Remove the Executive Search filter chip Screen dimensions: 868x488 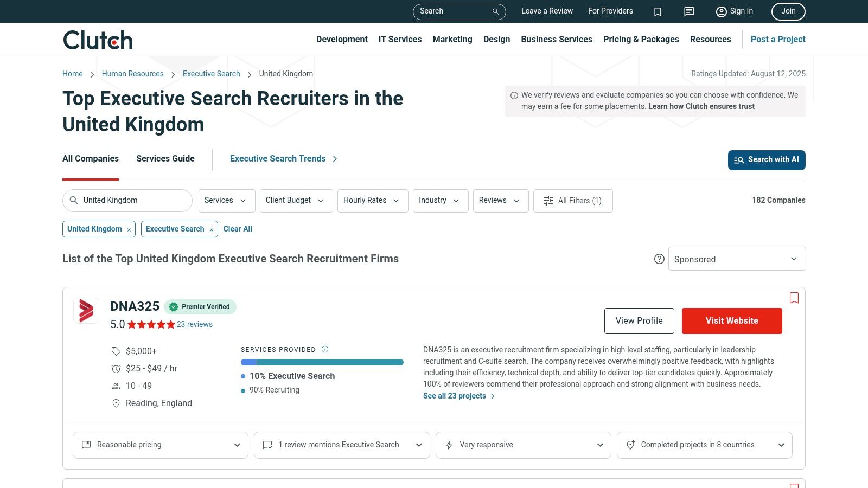point(212,230)
